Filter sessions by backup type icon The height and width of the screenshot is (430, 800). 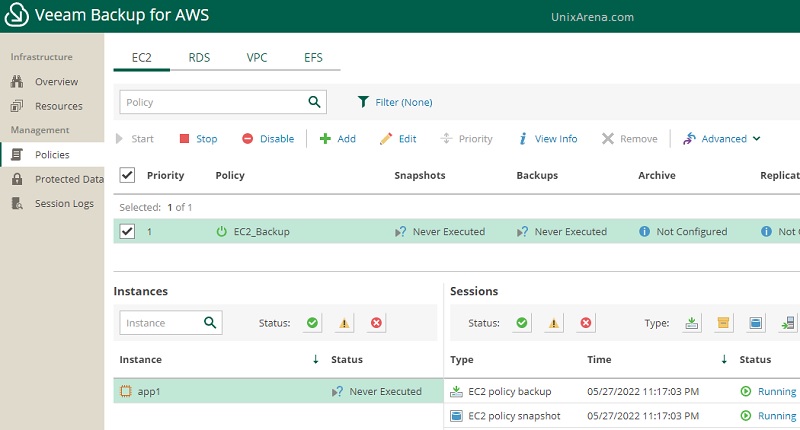(x=691, y=323)
